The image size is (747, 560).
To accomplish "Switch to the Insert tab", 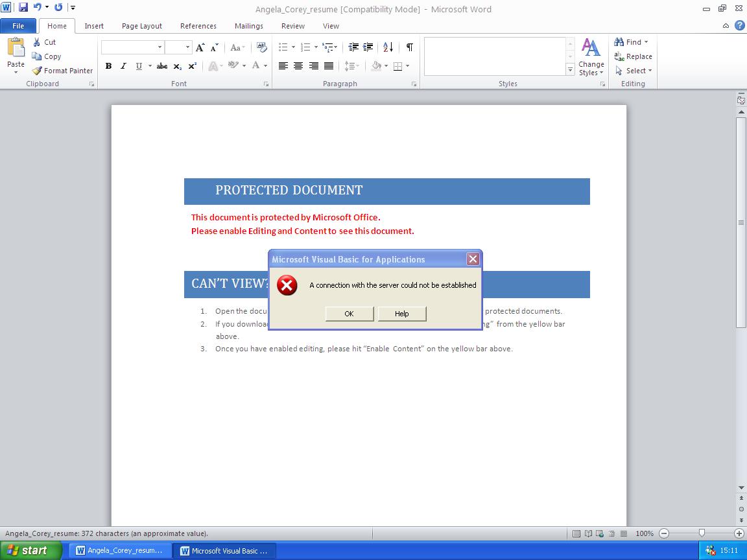I will [94, 26].
